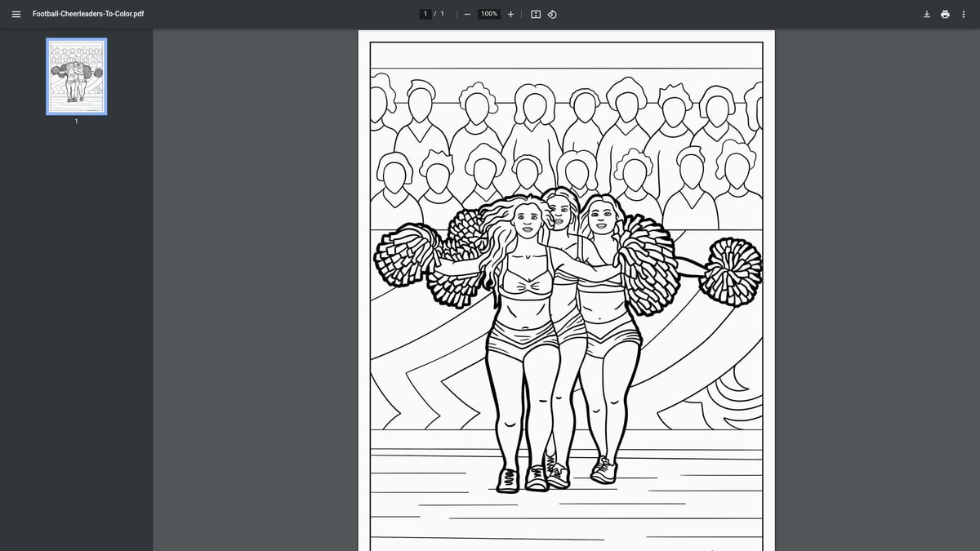Select the page 1 thumbnail

[x=76, y=76]
